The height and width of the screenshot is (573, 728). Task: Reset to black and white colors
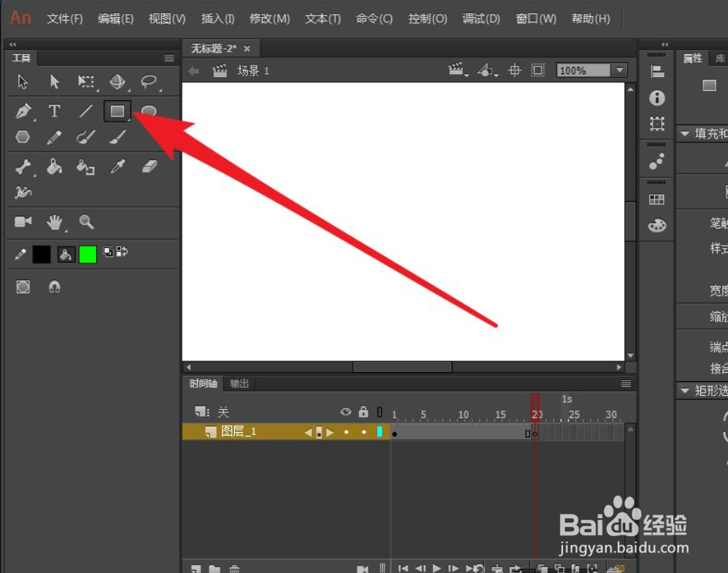(108, 252)
